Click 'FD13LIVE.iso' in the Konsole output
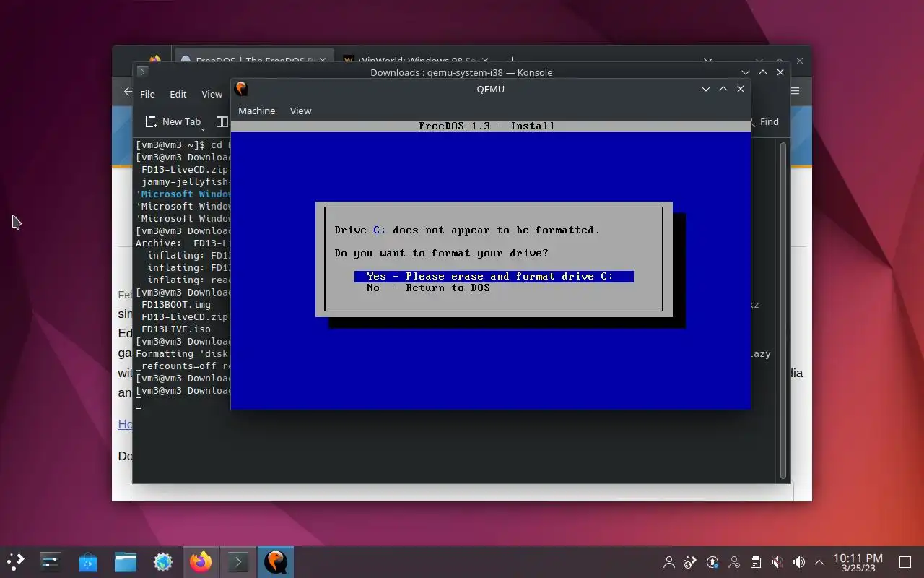The image size is (924, 578). point(176,329)
